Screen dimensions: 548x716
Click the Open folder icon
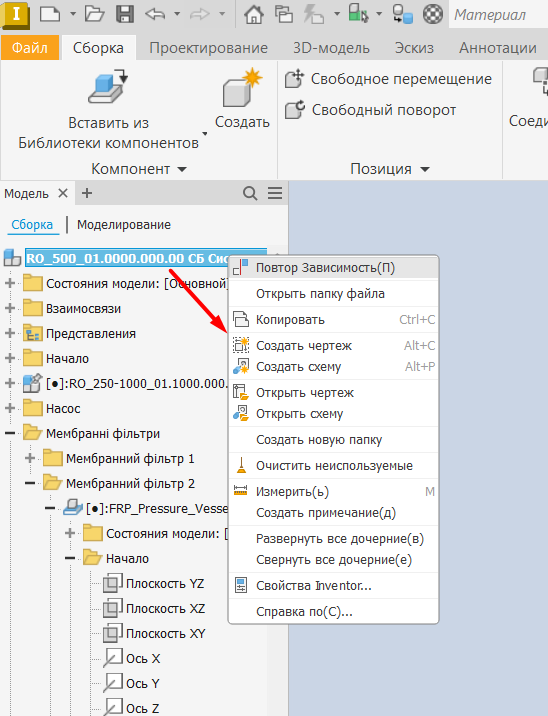pos(95,14)
